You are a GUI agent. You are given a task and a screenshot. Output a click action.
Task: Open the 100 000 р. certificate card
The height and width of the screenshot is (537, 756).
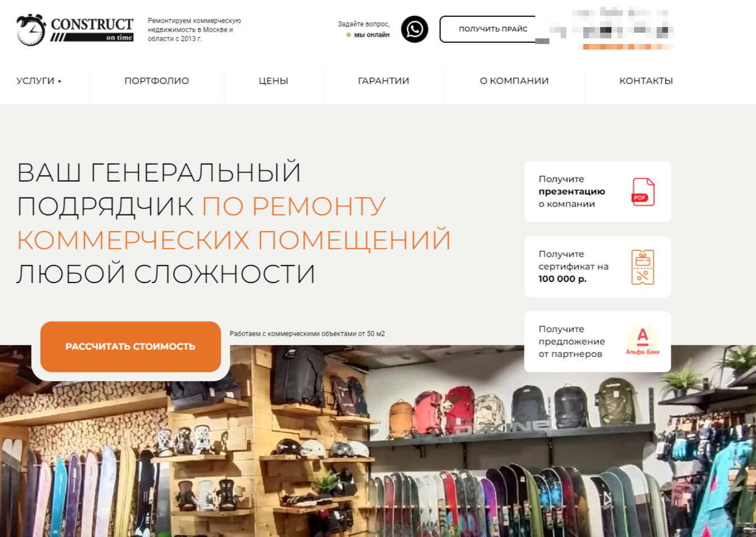(x=597, y=267)
